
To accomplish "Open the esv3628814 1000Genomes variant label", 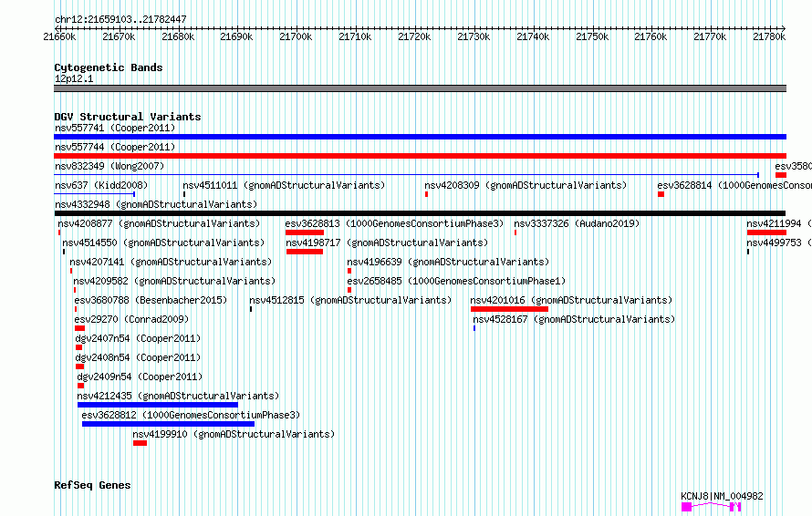I will click(734, 185).
